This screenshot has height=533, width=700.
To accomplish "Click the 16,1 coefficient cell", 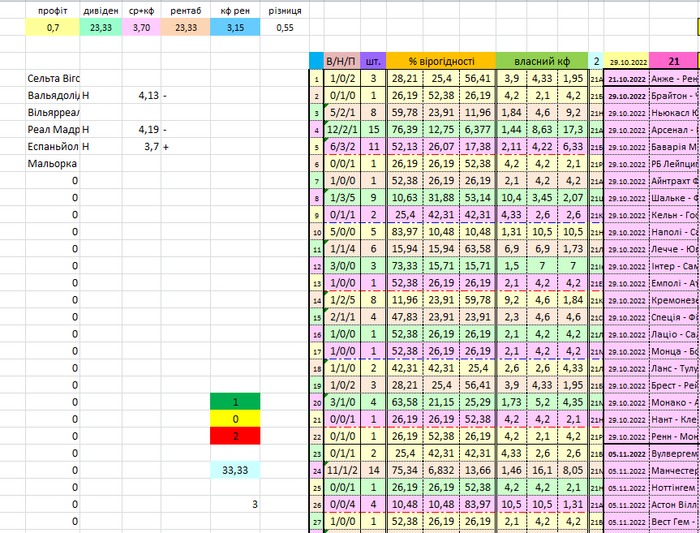I will 542,470.
